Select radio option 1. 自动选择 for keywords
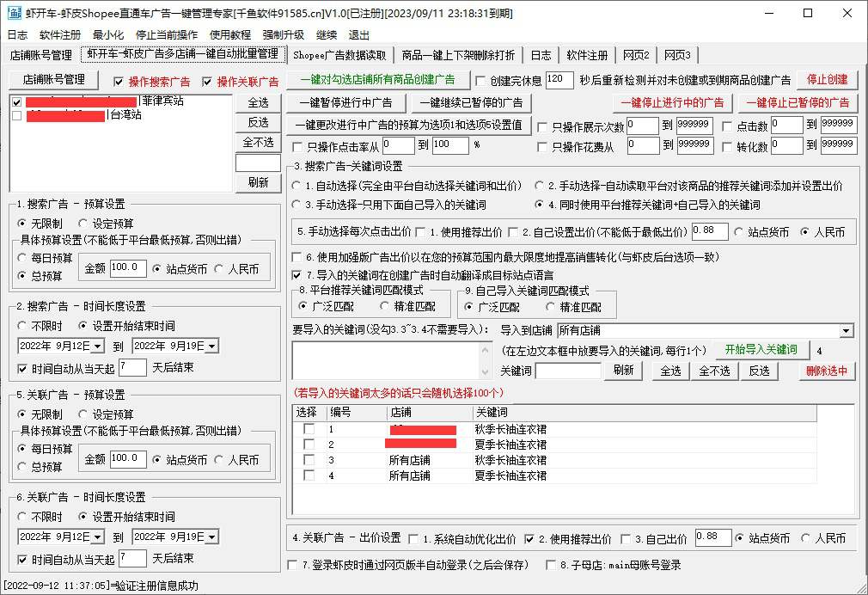868x595 pixels. click(297, 186)
